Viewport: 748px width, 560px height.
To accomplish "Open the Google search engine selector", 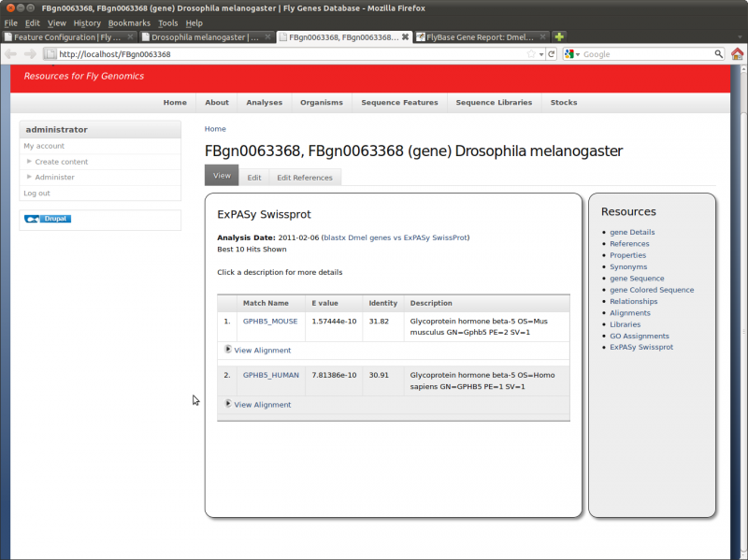I will click(x=572, y=54).
